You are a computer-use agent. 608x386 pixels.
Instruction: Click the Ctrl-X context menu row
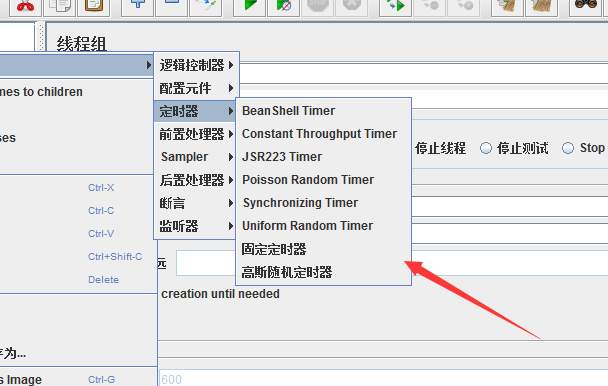click(77, 188)
